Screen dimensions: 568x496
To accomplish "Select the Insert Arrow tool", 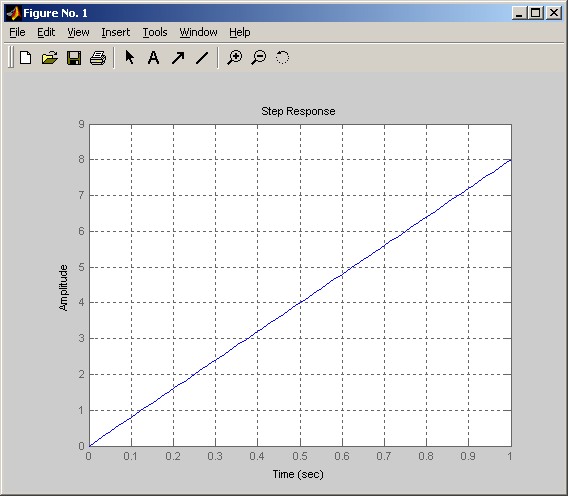I will click(x=178, y=58).
